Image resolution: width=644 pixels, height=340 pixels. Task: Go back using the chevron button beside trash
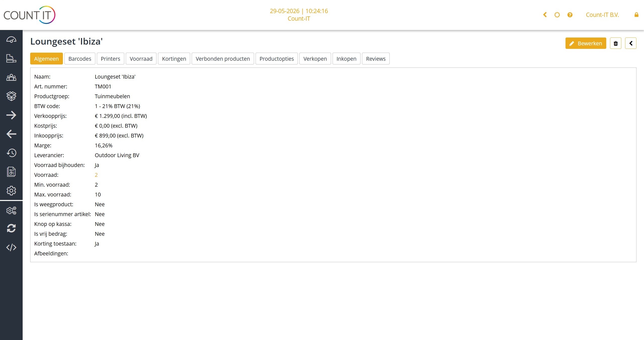[x=631, y=43]
